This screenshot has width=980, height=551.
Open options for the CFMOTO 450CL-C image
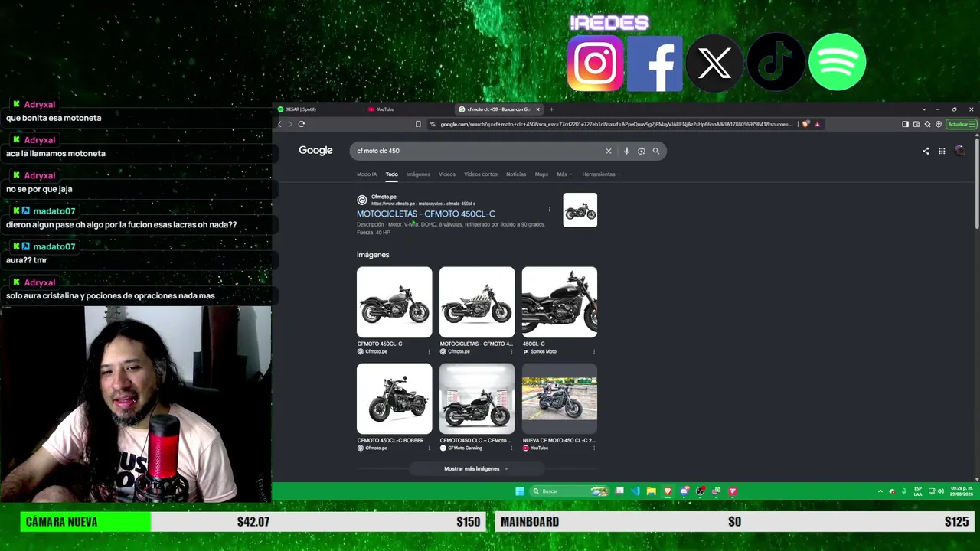click(x=429, y=351)
